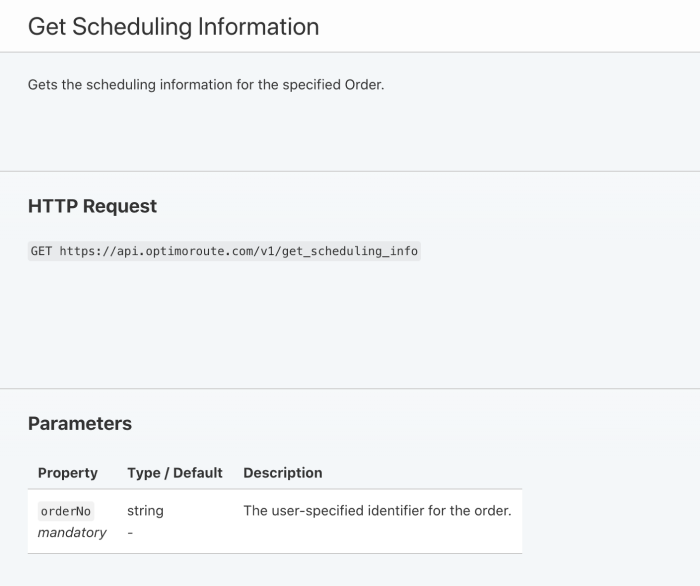Click the word "Gets" starting the description
The height and width of the screenshot is (586, 700).
pyautogui.click(x=43, y=85)
